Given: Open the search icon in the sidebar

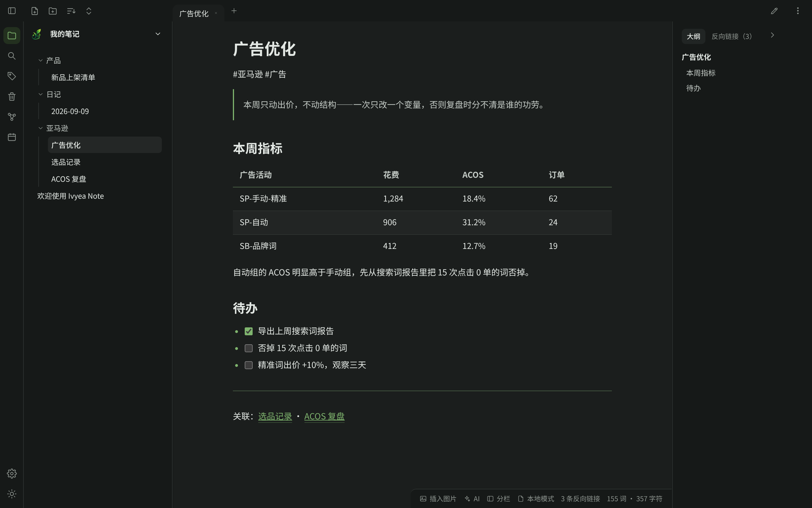Looking at the screenshot, I should 12,56.
